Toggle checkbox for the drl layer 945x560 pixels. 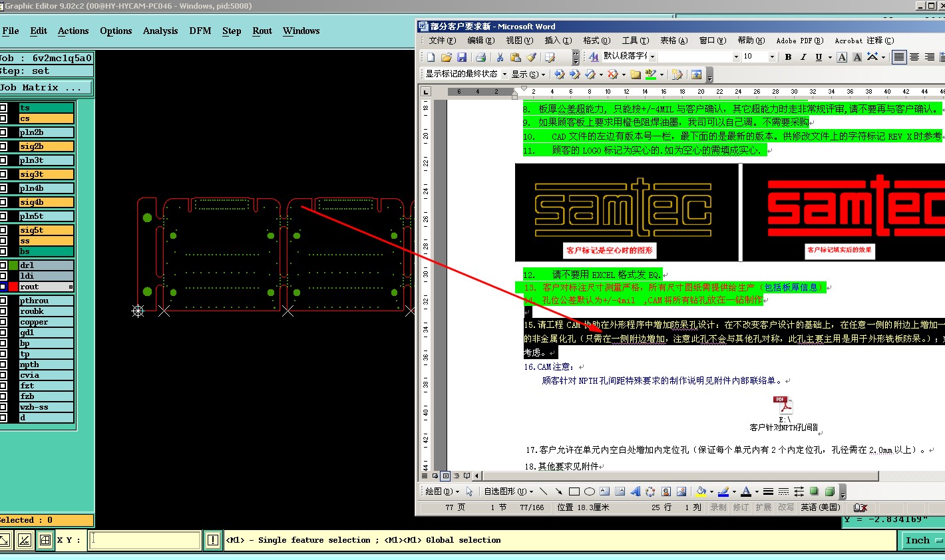3,265
